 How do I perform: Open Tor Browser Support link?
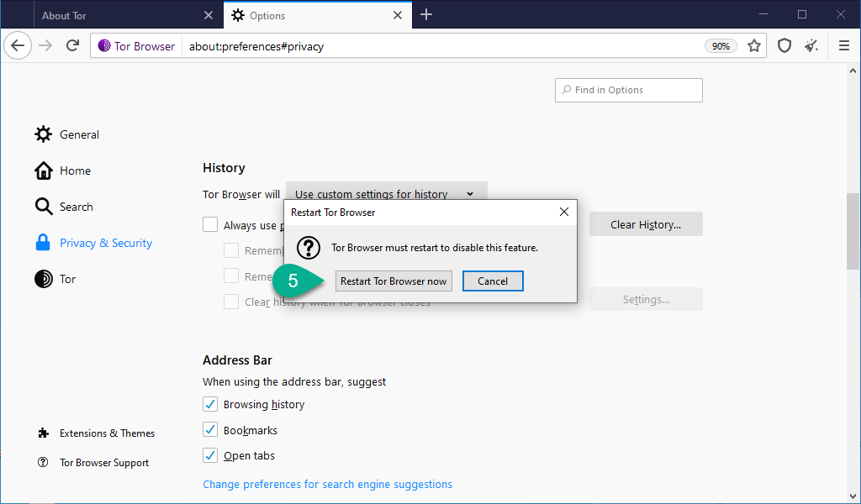click(x=92, y=463)
